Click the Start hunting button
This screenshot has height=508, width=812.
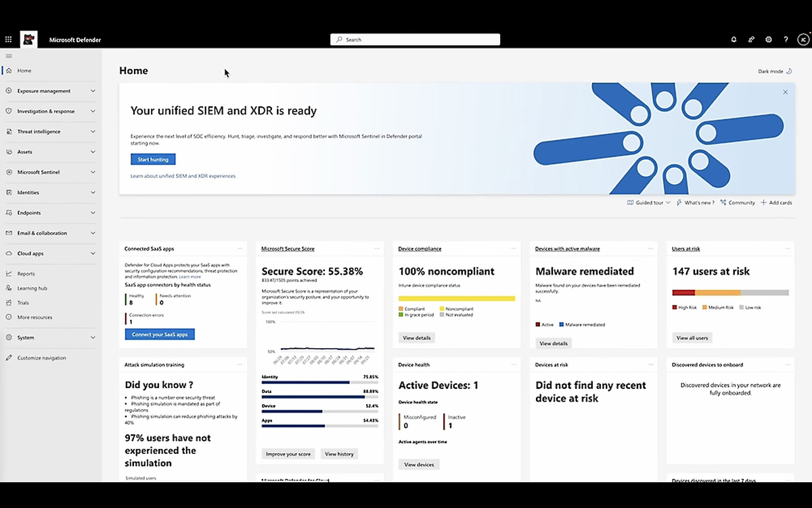(x=153, y=159)
